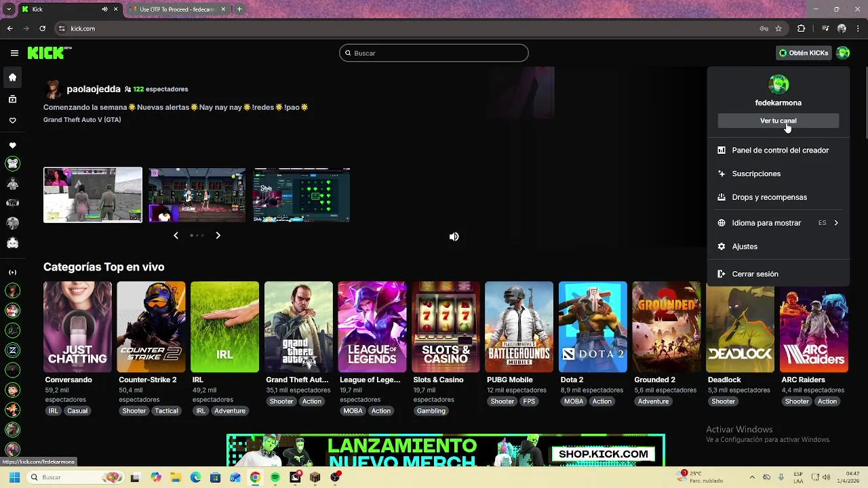868x488 pixels.
Task: Open the Windows Start menu
Action: tap(14, 477)
